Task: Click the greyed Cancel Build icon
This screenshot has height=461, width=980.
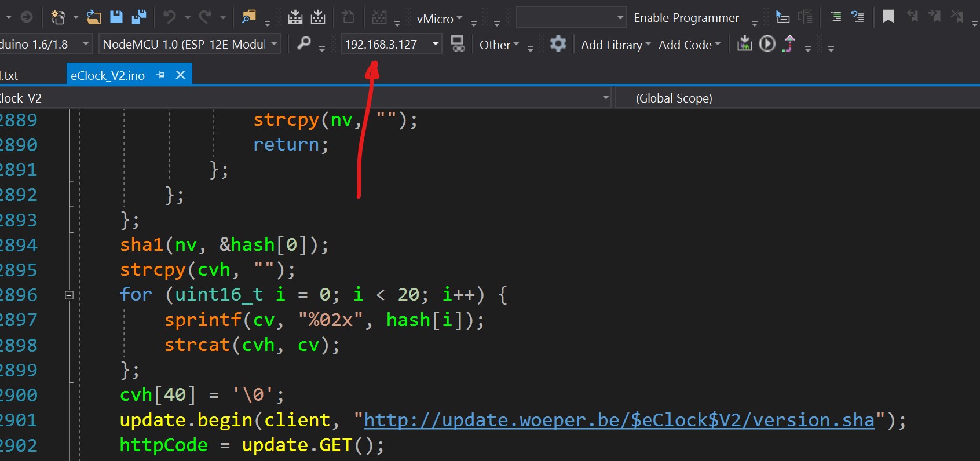Action: pos(379,17)
